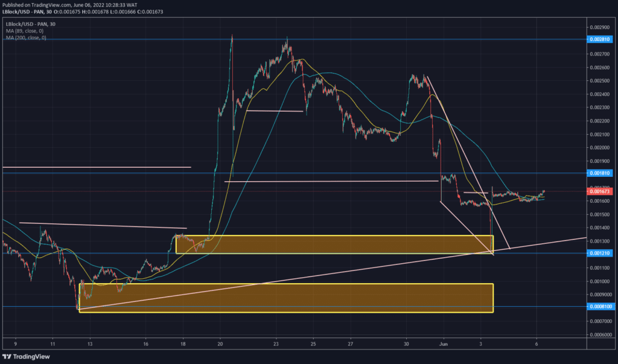This screenshot has width=618, height=364.
Task: Select the lower yellow zone rectangle near 0.0008100
Action: click(x=286, y=298)
